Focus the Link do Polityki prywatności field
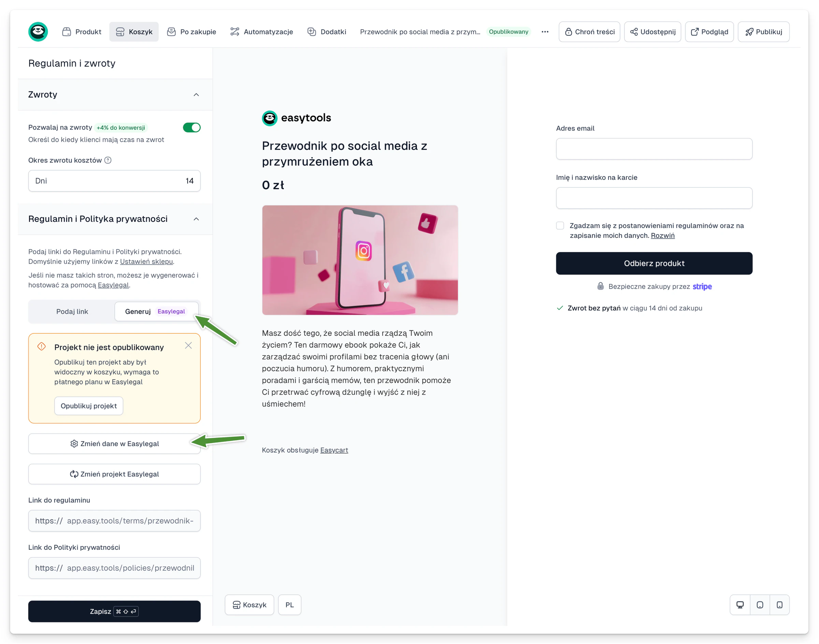 pos(114,568)
